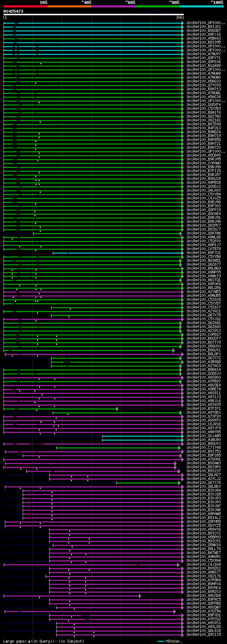
Task: Click the arrowhead ending the UniRef100_B9SAW3 bar
Action: coord(176,463)
